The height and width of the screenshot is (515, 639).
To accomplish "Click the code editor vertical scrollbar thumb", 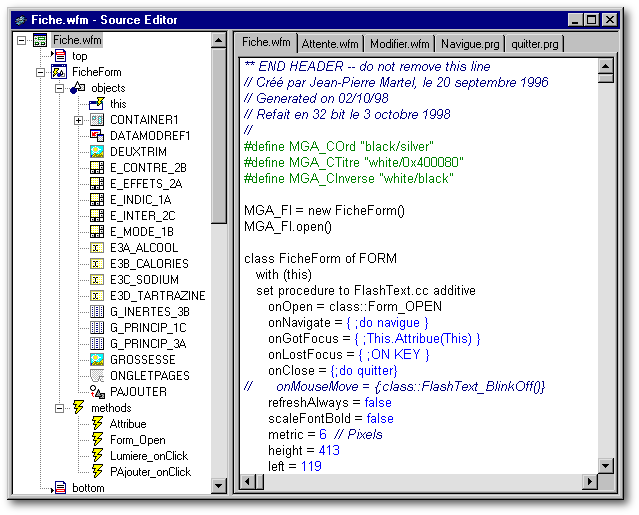I will 606,78.
